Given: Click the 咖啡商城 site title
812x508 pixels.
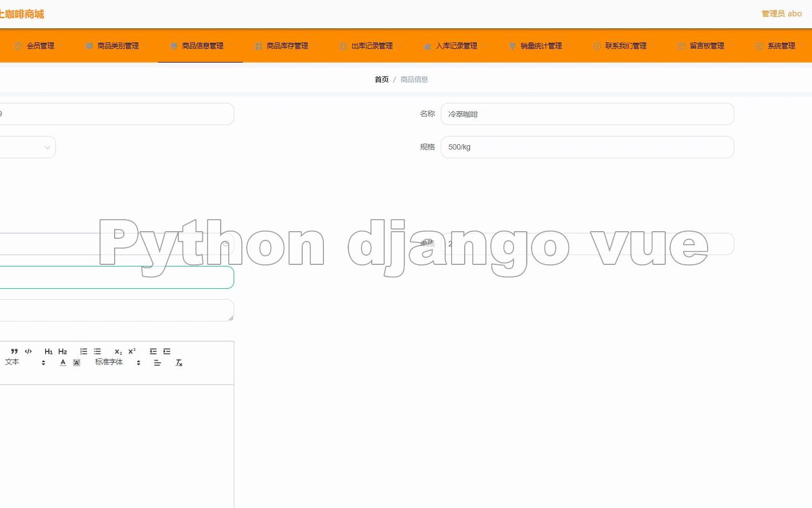Looking at the screenshot, I should point(22,14).
